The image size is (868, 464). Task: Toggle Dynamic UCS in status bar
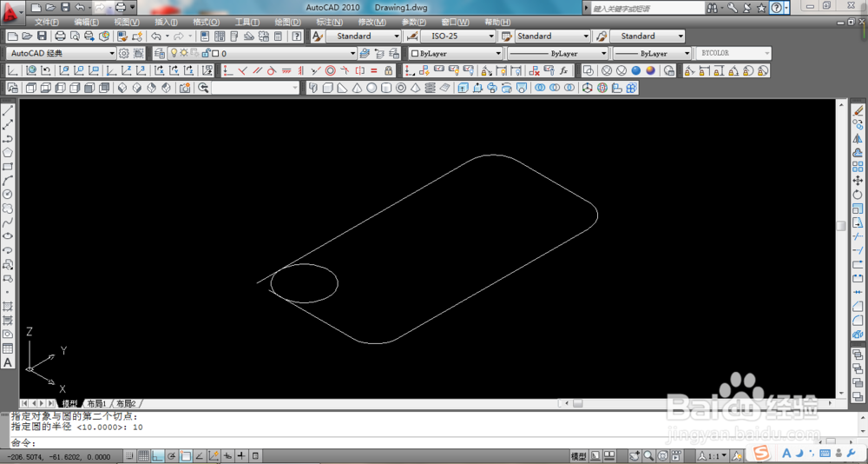[x=214, y=455]
